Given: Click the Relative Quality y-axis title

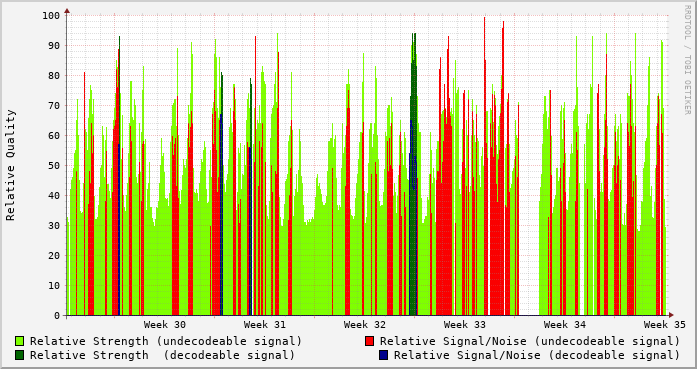Looking at the screenshot, I should point(11,165).
